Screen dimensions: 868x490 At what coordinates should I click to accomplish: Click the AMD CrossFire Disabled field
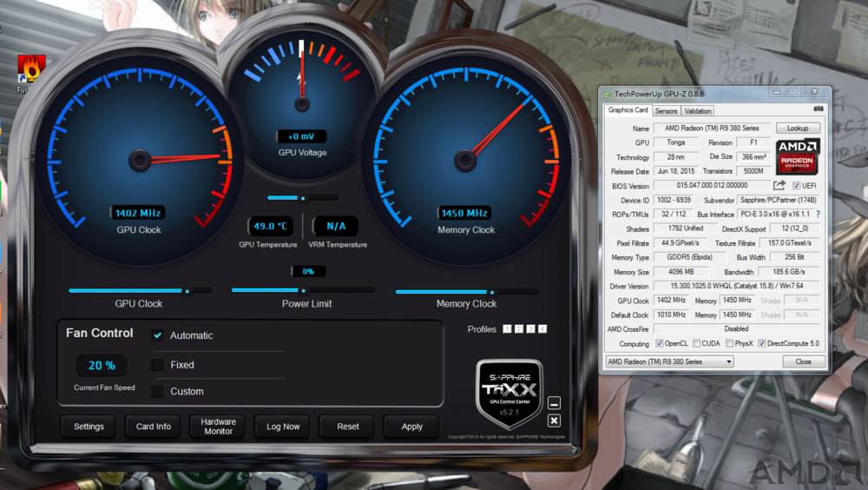point(737,328)
